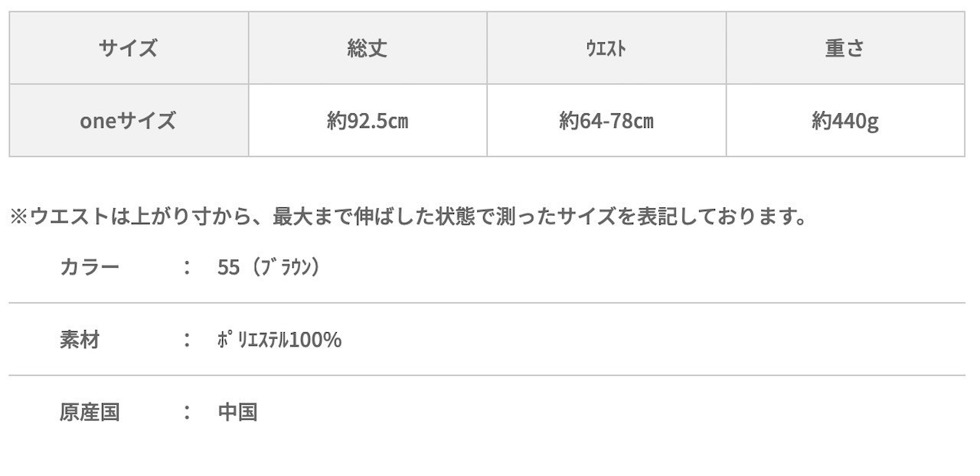Screen dimensions: 980x476
Task: Select the 中国 country value
Action: point(237,412)
